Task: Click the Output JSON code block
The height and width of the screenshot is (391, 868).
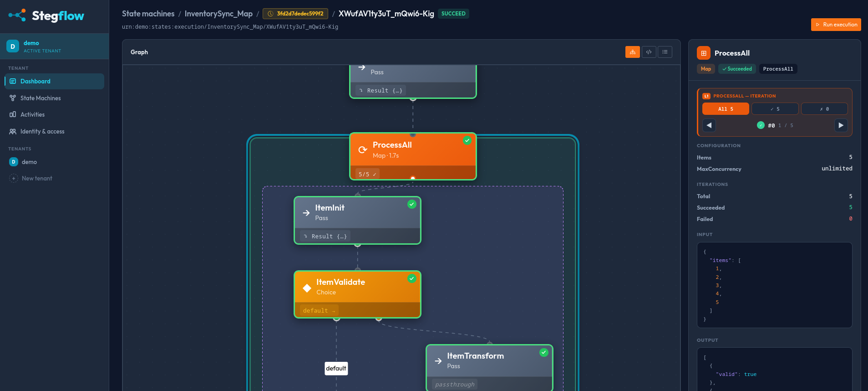Action: (x=774, y=370)
